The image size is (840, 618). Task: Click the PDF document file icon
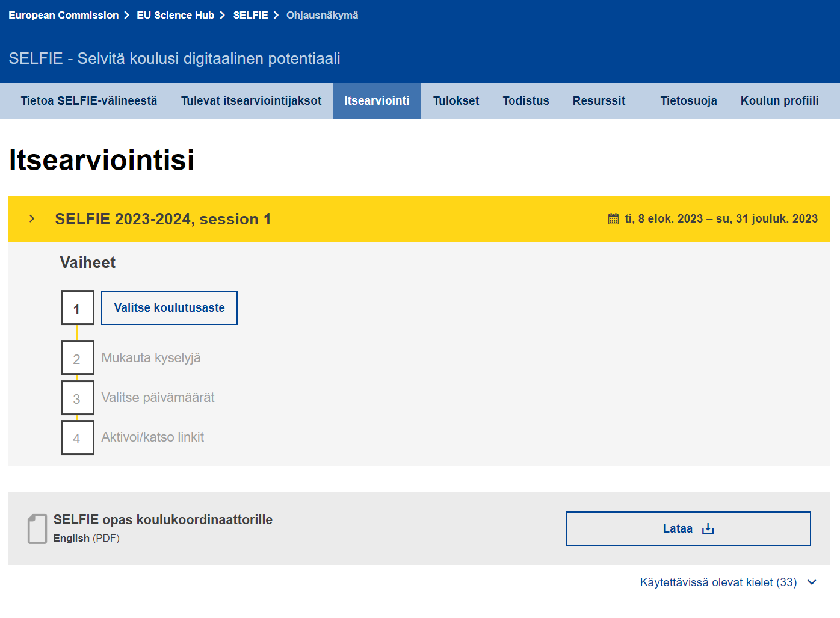[x=37, y=529]
